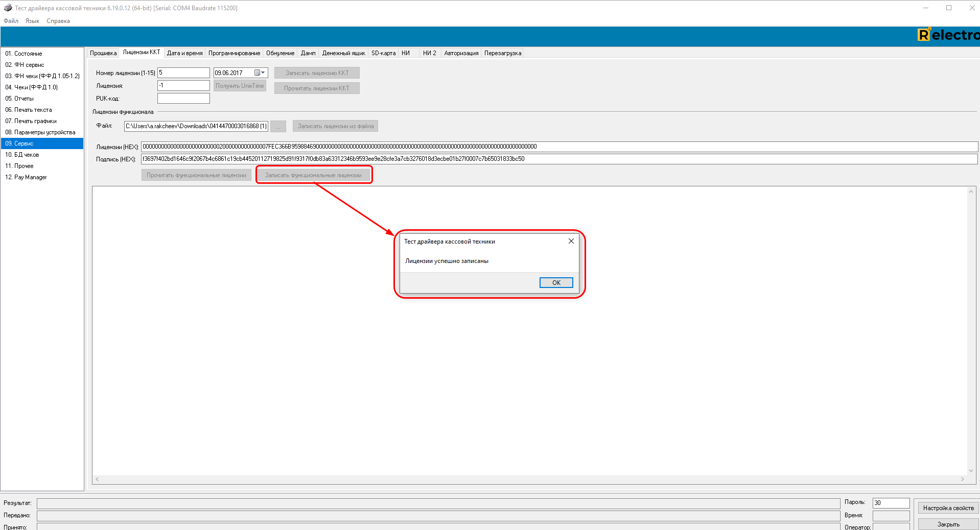Open the date picker dropdown for 09.06.2017

263,73
